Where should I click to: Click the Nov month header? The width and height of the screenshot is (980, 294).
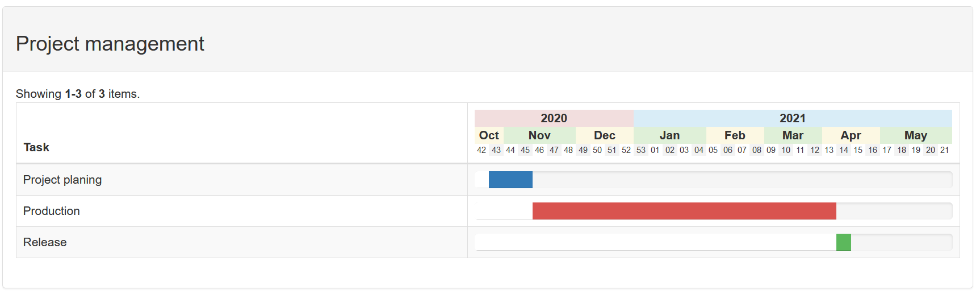(539, 135)
